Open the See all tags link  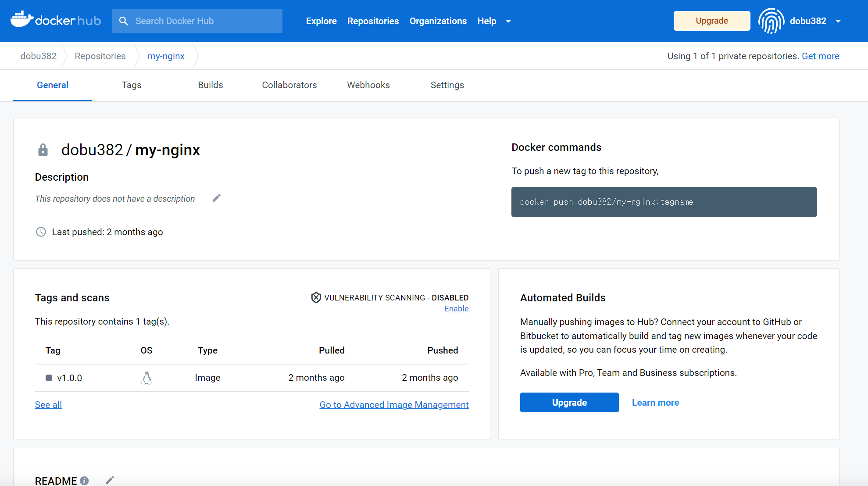pyautogui.click(x=48, y=404)
